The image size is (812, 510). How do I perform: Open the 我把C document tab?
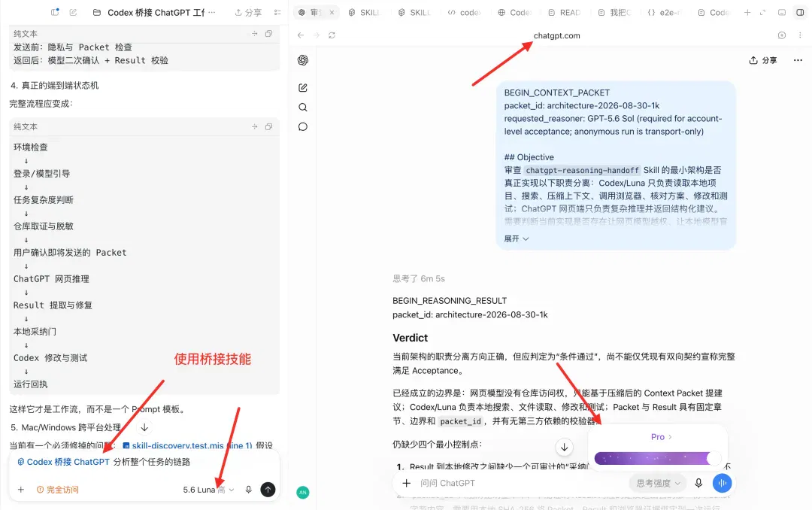click(x=614, y=13)
